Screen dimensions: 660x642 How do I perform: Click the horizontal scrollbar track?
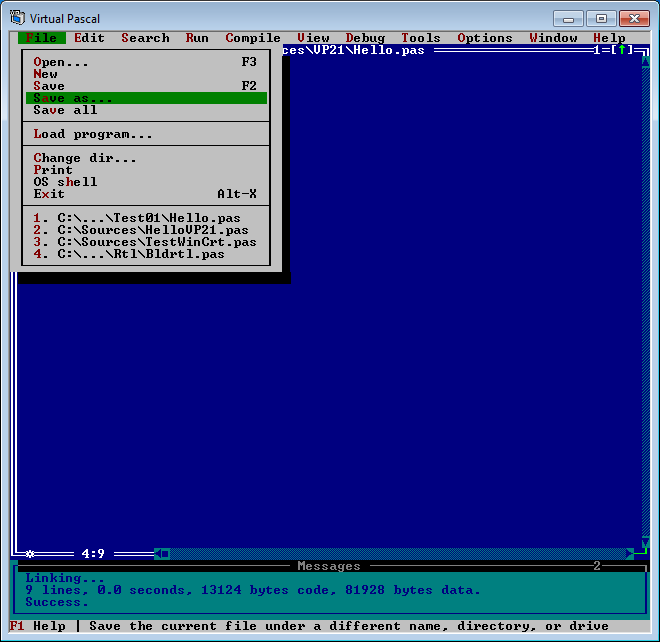coord(400,553)
